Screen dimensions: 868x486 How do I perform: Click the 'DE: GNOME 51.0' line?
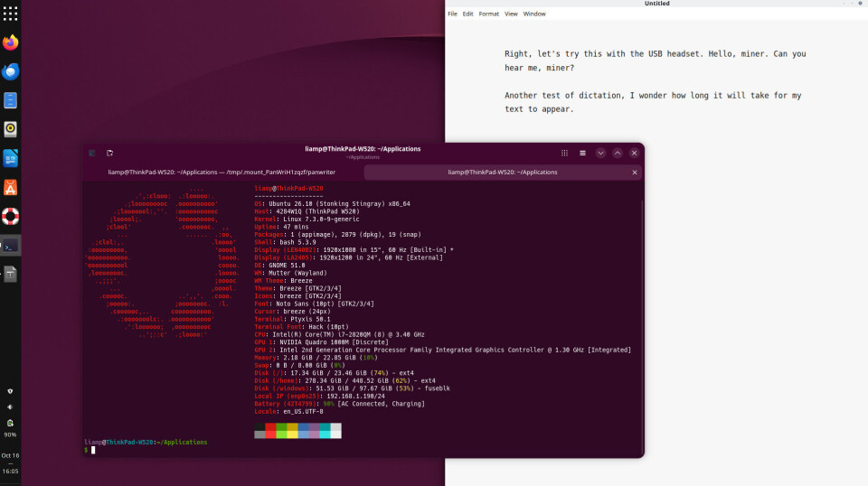279,266
